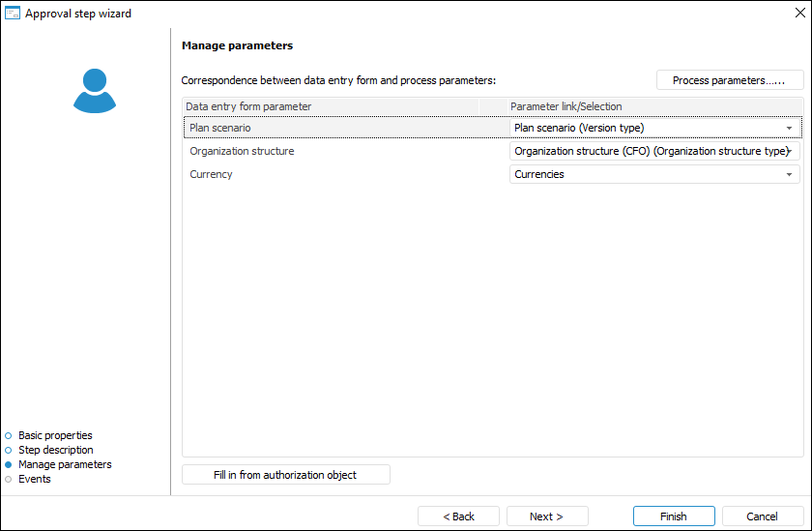Select the Basic properties step
The width and height of the screenshot is (812, 531).
point(55,435)
